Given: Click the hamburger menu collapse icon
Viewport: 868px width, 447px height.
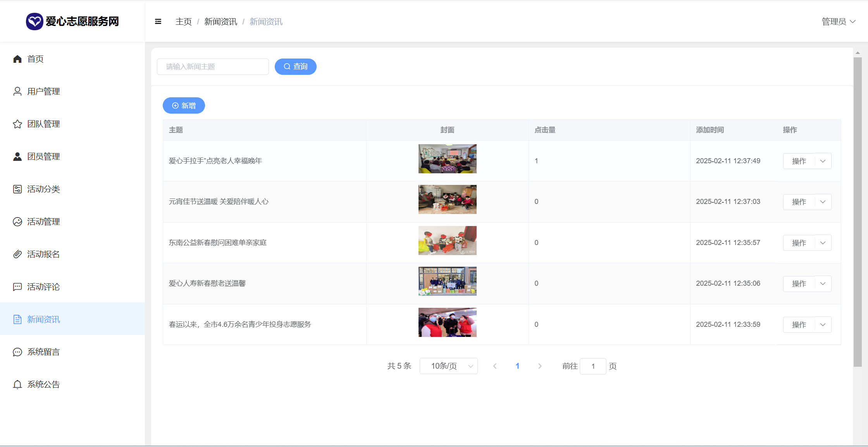Looking at the screenshot, I should coord(158,22).
